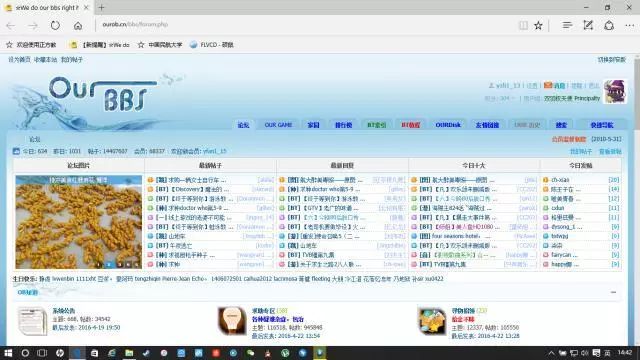Collapse the section with minus icon

(613, 292)
